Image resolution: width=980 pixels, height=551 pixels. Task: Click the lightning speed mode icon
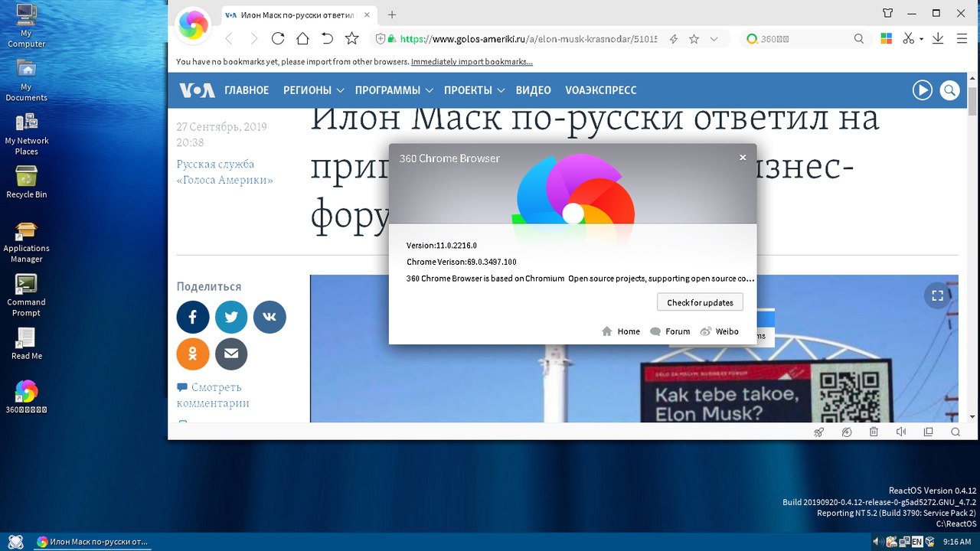point(674,39)
